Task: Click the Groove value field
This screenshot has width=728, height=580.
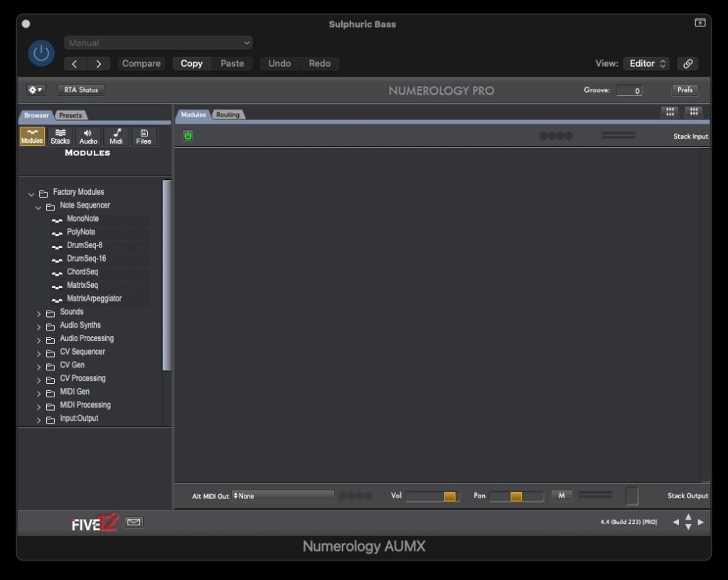Action: (x=629, y=90)
